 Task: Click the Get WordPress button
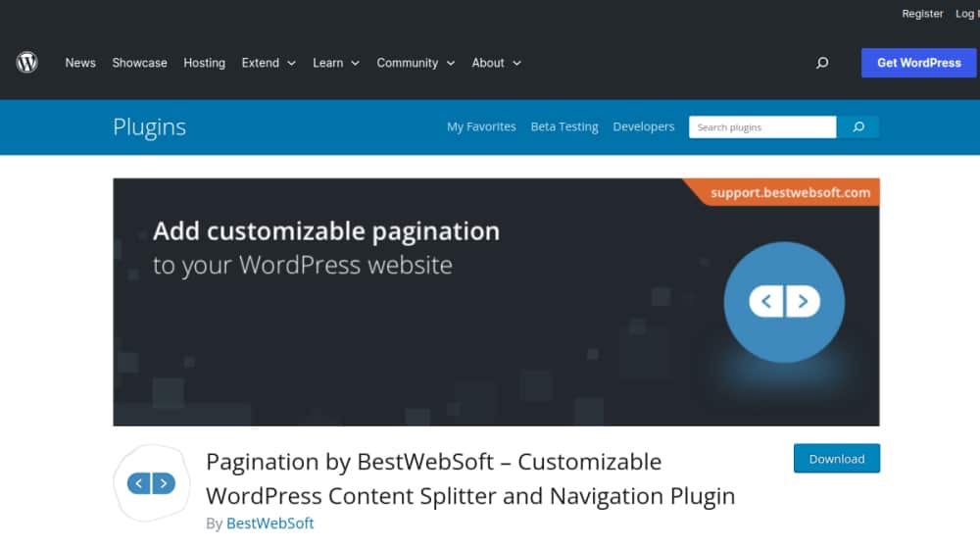point(919,63)
